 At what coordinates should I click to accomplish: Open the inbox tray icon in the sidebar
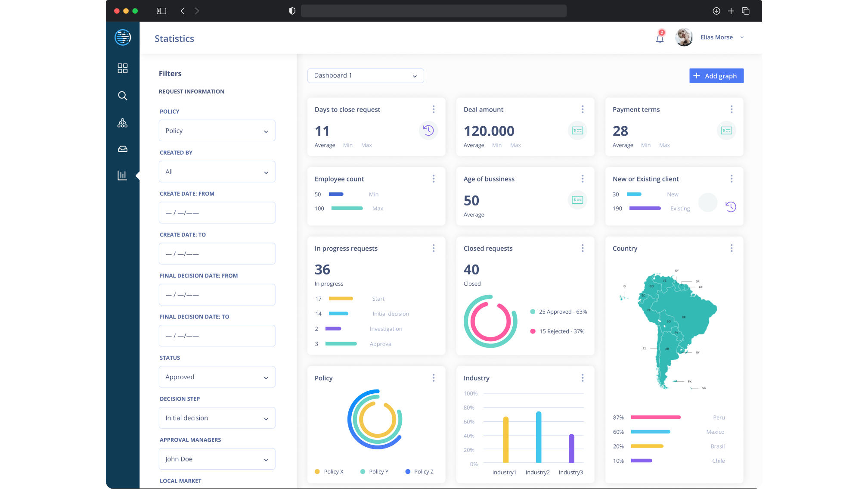coord(123,149)
